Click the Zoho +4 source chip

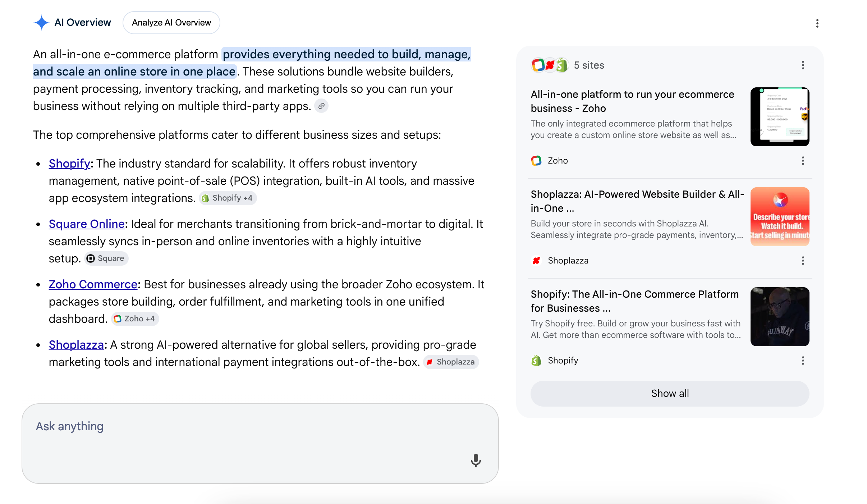135,319
